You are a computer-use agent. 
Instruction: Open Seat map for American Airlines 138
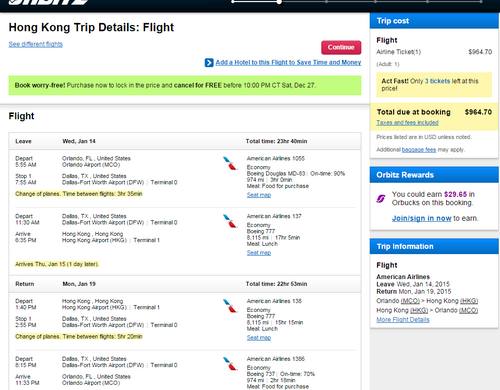click(259, 338)
